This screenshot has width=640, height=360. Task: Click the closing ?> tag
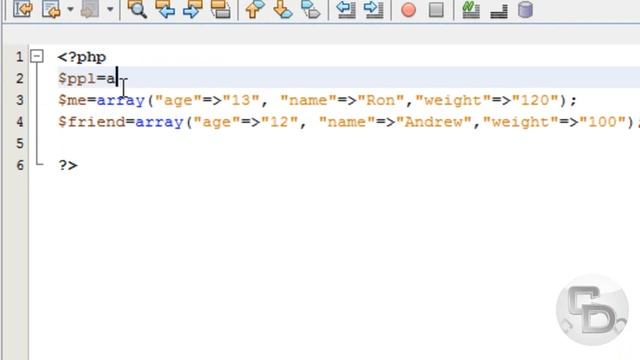68,165
